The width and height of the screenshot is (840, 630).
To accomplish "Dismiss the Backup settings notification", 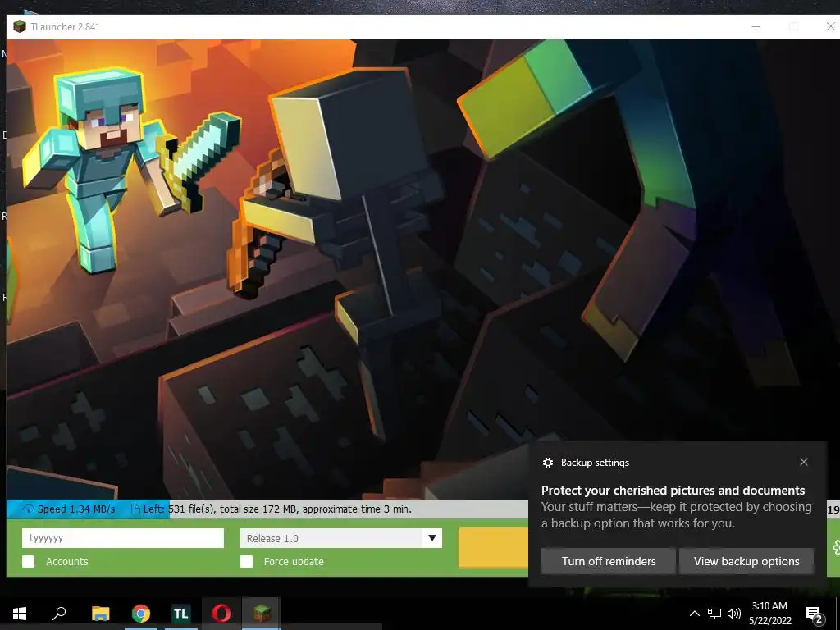I will 804,462.
